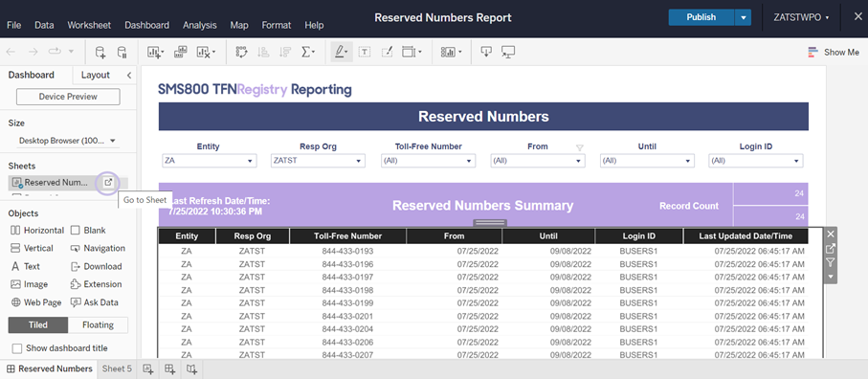The width and height of the screenshot is (868, 379).
Task: Add a Text object
Action: pos(26,266)
